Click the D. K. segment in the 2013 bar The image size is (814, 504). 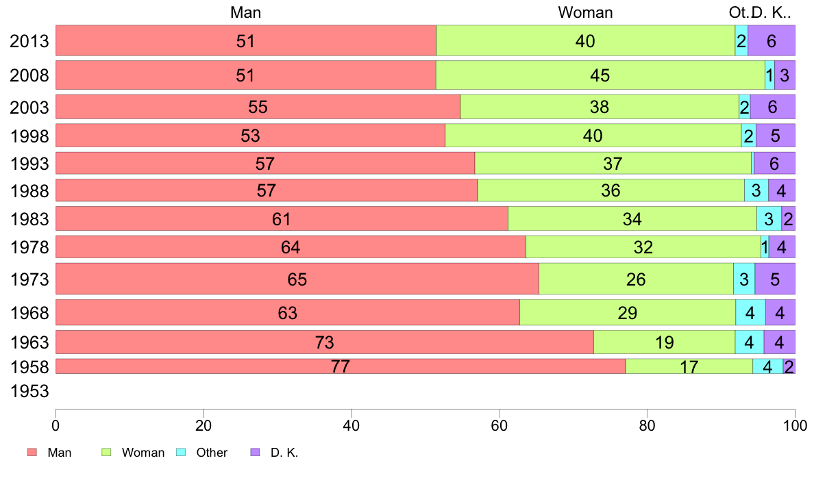[771, 41]
